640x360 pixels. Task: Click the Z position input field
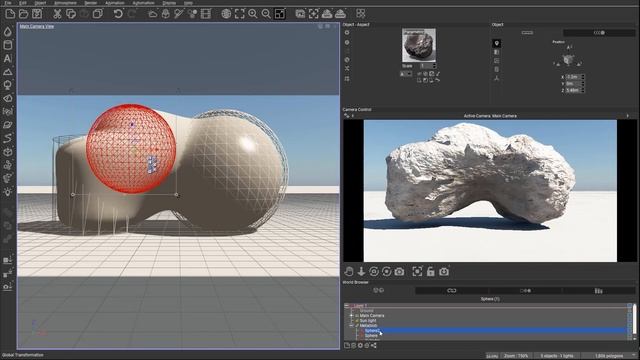click(573, 90)
